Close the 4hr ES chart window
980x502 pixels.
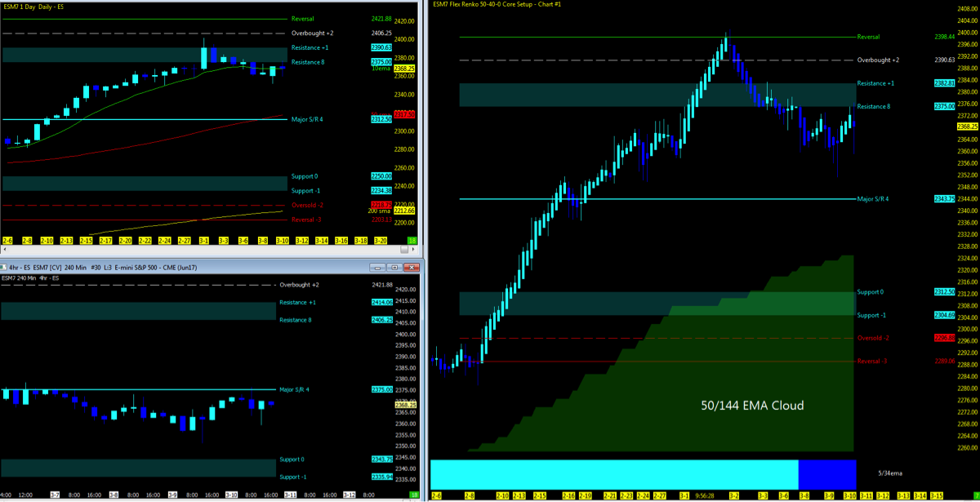point(411,267)
